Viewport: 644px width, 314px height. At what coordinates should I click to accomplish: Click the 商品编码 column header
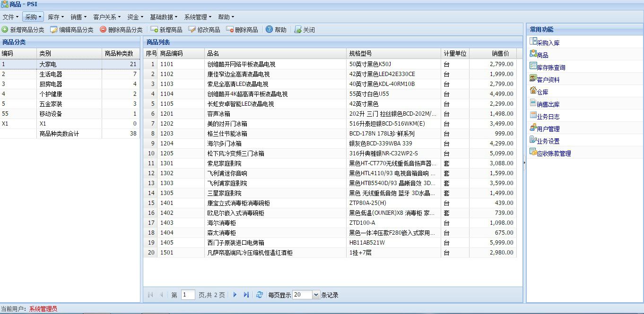(181, 53)
